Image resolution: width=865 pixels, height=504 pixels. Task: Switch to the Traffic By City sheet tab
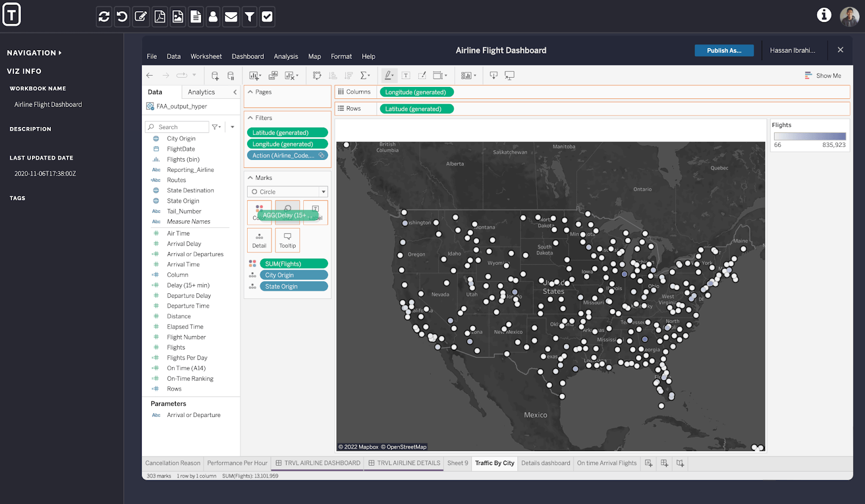(494, 463)
